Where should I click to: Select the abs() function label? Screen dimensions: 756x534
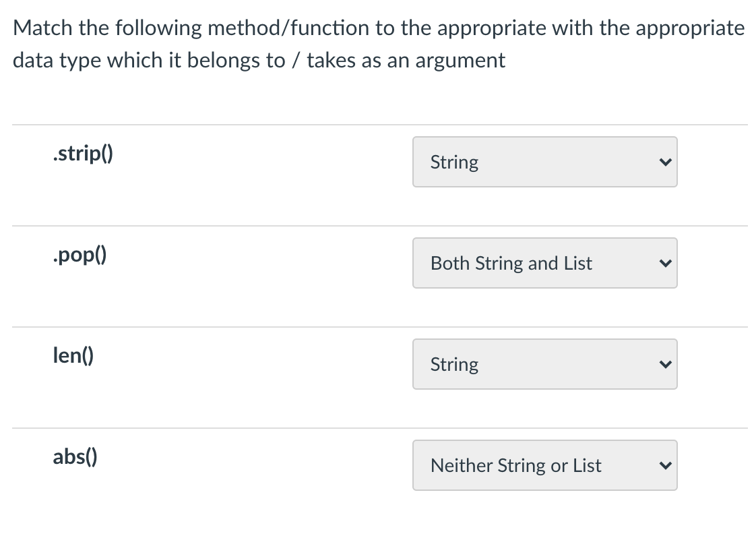[74, 457]
